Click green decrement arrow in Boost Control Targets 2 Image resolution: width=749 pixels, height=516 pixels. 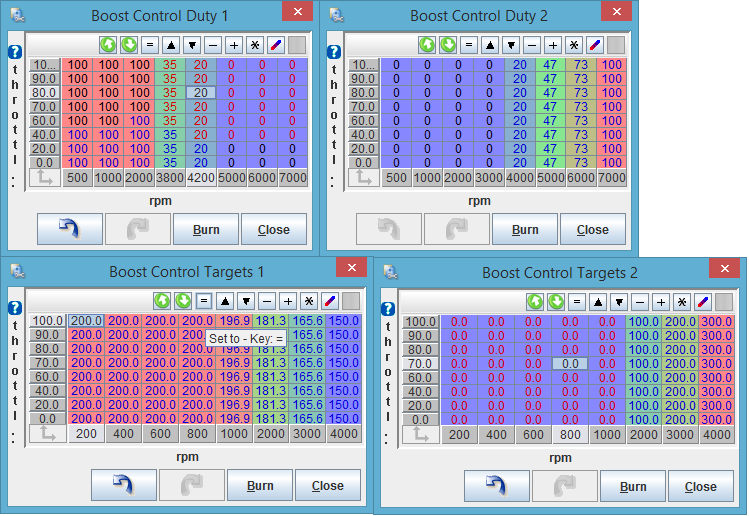(x=556, y=302)
